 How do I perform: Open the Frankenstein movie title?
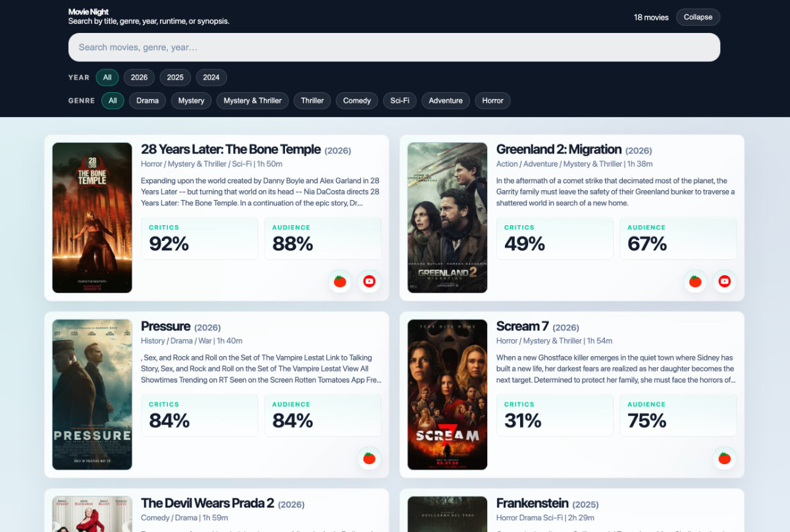(x=531, y=503)
